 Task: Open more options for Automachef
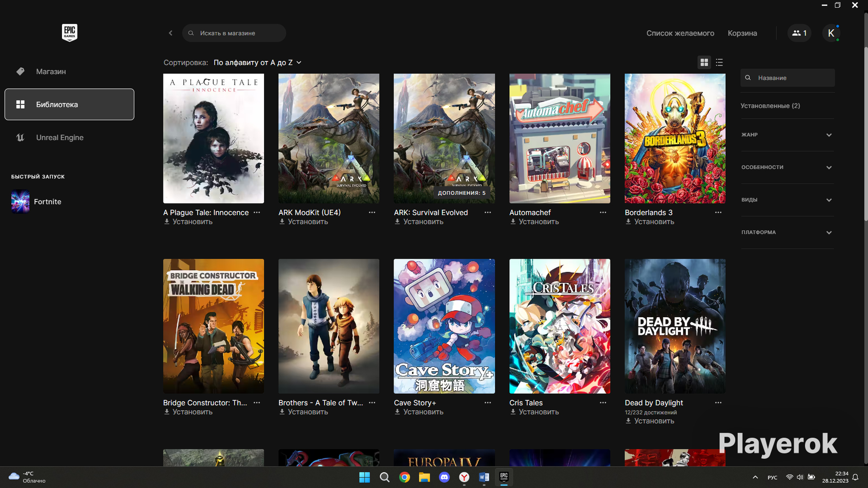click(x=603, y=212)
